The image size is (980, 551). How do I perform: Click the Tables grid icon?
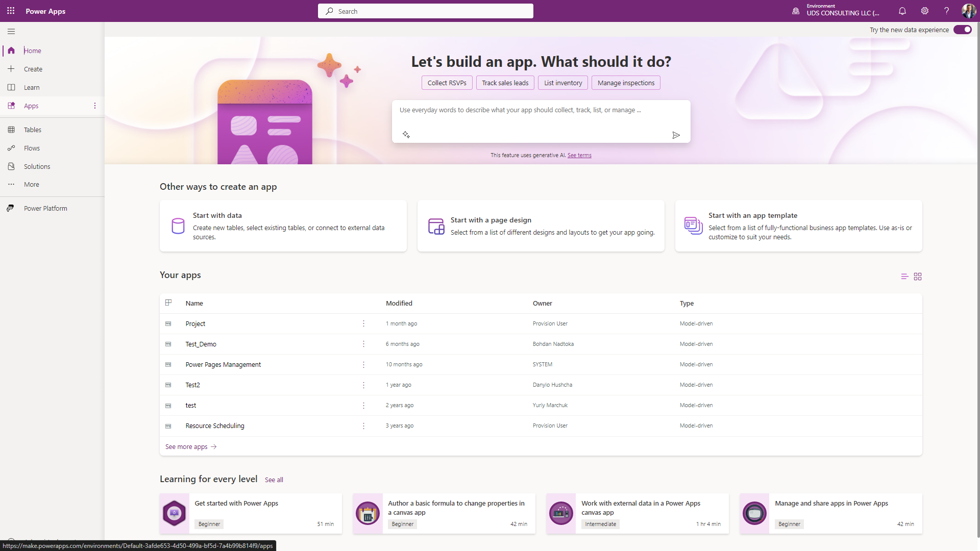coord(11,130)
